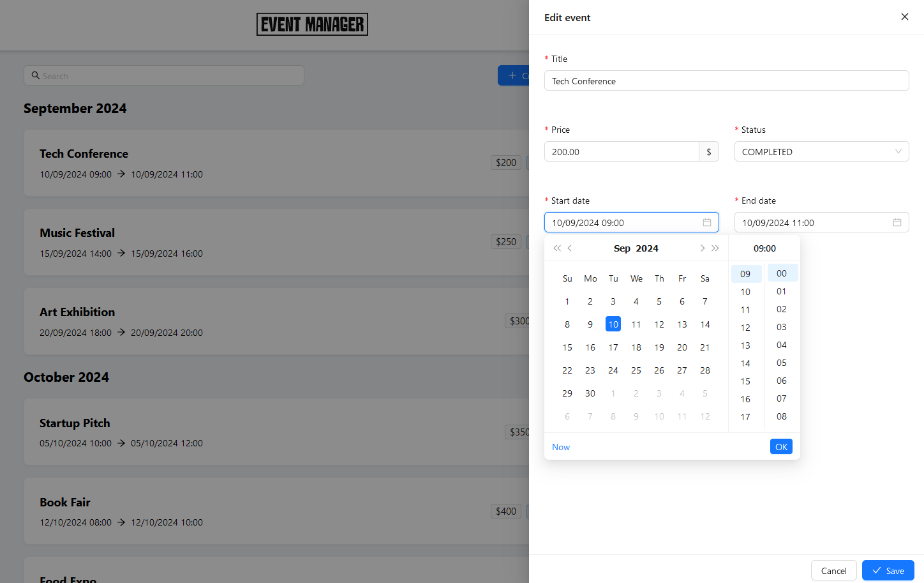The image size is (924, 583).
Task: Click the $250 price tag
Action: pos(506,241)
